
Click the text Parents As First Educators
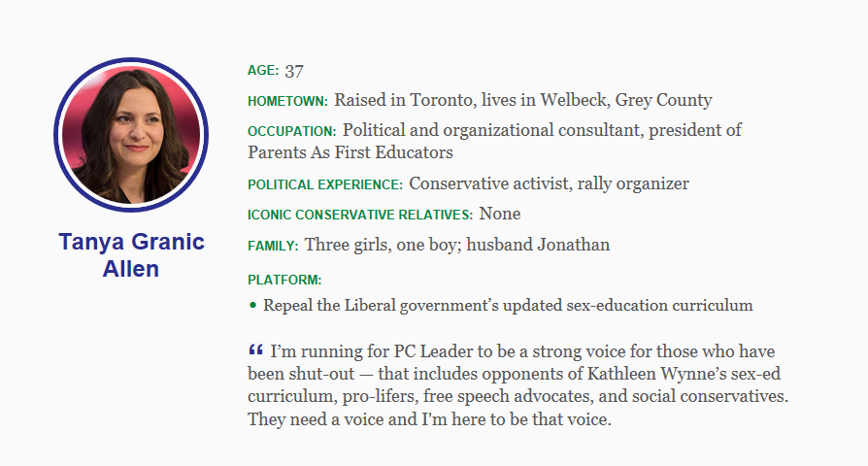pyautogui.click(x=351, y=152)
